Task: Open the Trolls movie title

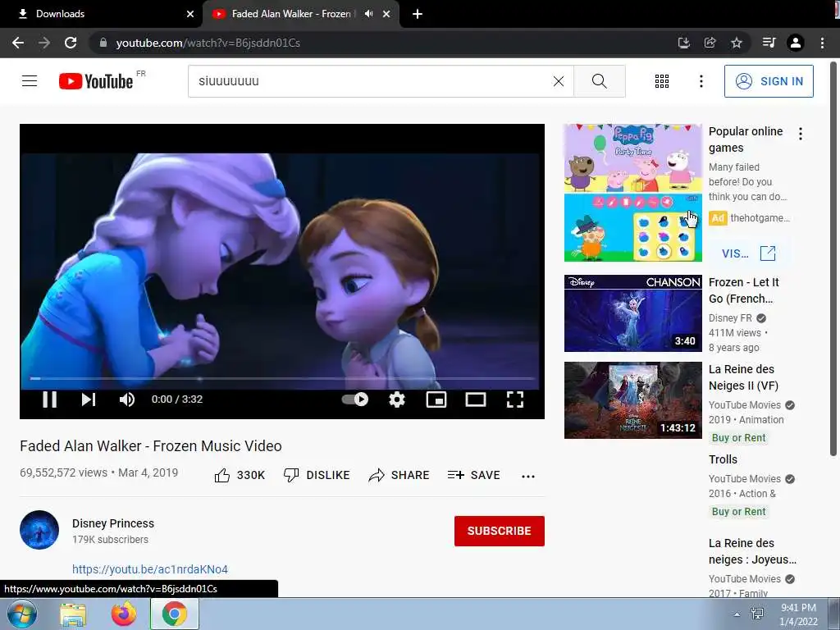Action: [723, 459]
